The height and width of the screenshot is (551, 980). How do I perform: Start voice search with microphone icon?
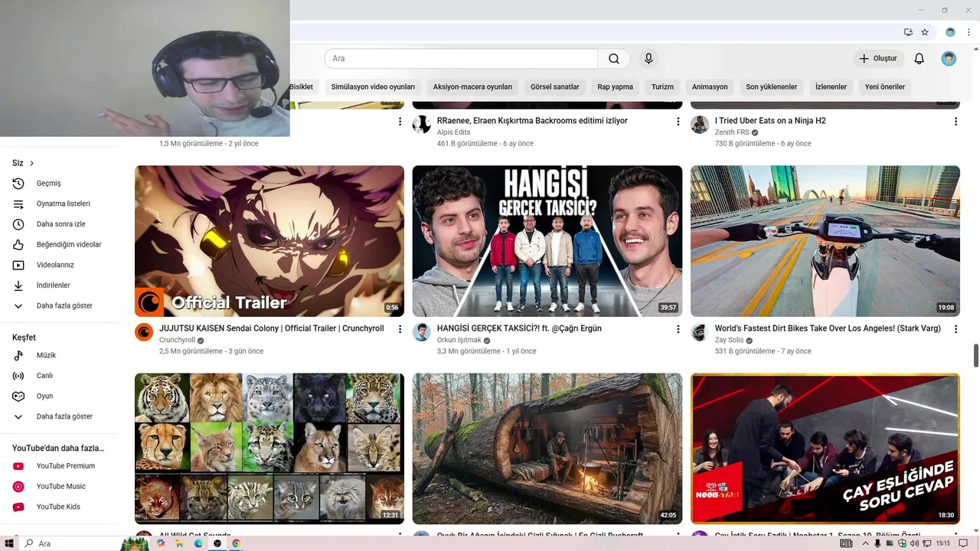[648, 59]
